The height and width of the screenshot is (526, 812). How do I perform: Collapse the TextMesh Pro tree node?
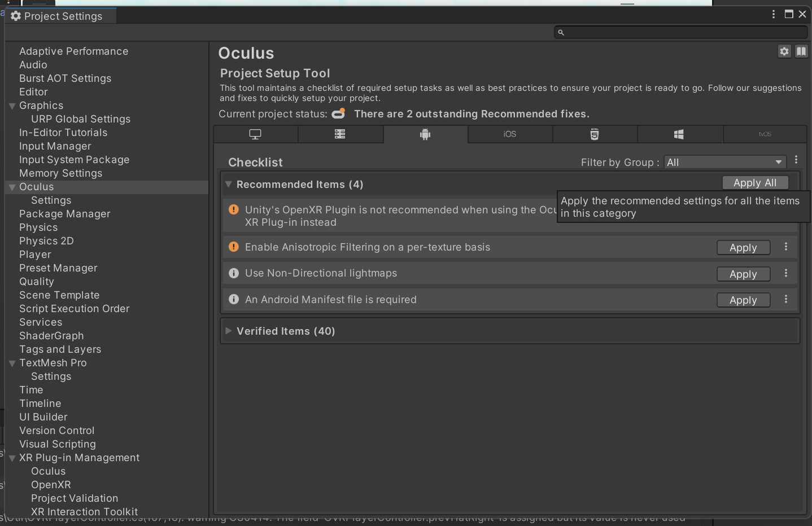(12, 363)
